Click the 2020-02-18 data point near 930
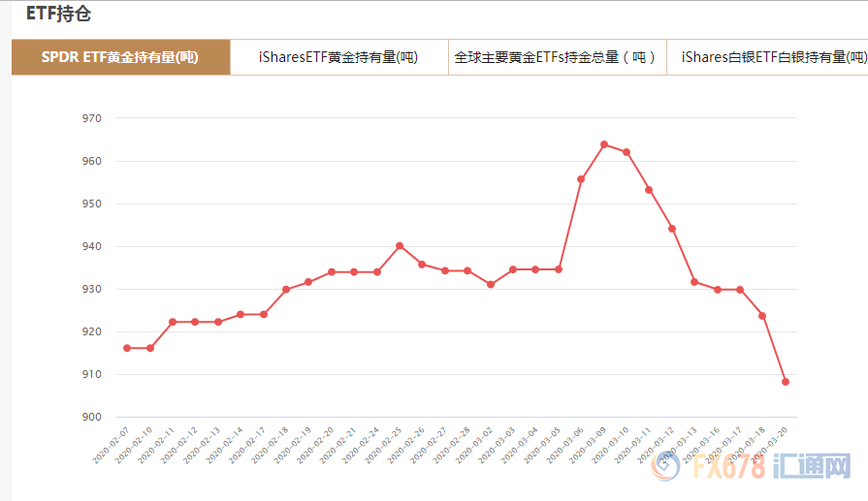Screen dimensions: 868x501 pos(286,289)
